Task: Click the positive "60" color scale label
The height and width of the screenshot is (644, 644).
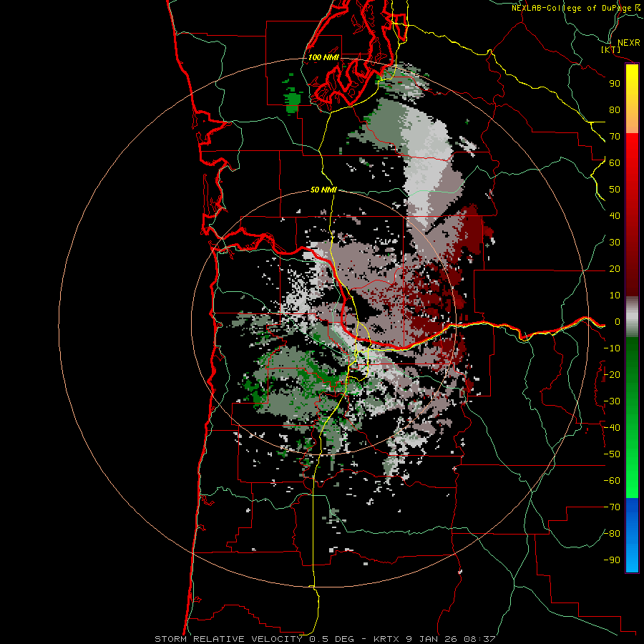Action: click(615, 162)
